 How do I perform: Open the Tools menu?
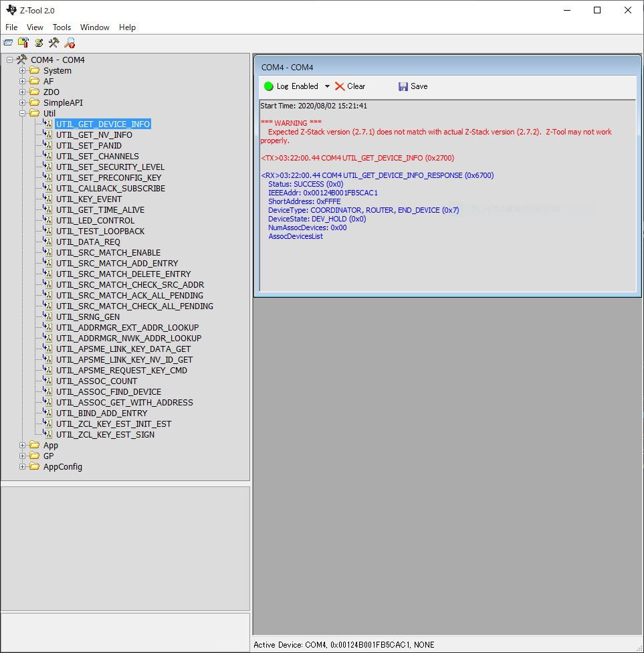point(62,27)
